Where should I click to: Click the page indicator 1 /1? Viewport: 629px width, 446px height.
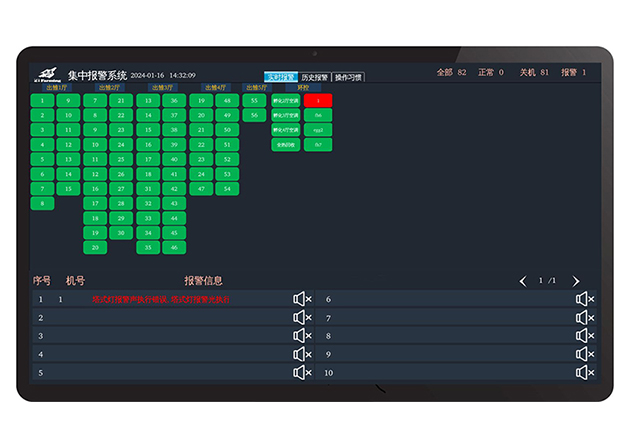click(x=548, y=280)
